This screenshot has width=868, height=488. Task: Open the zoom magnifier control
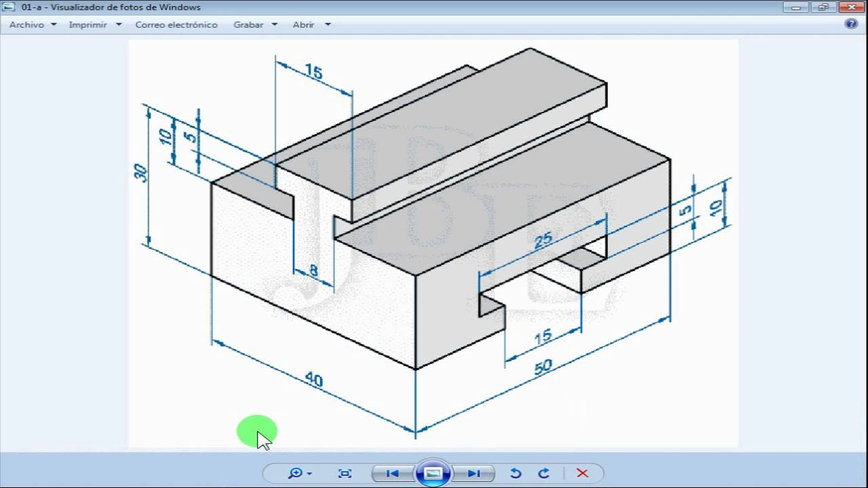point(296,473)
